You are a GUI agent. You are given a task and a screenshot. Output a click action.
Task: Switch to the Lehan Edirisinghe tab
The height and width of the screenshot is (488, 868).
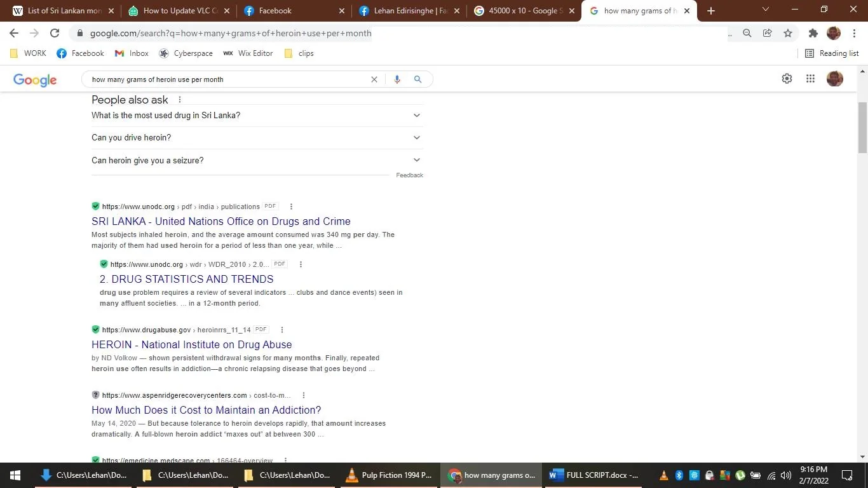pyautogui.click(x=409, y=11)
